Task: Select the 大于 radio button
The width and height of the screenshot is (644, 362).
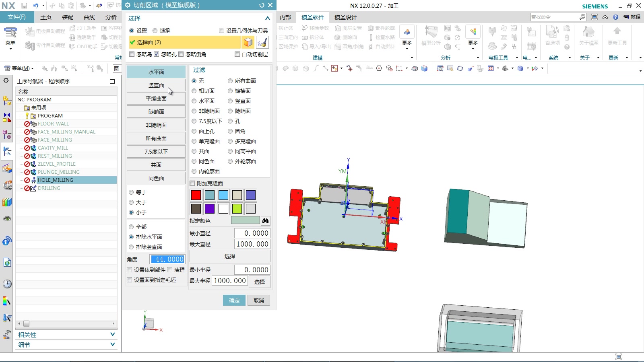Action: point(131,202)
